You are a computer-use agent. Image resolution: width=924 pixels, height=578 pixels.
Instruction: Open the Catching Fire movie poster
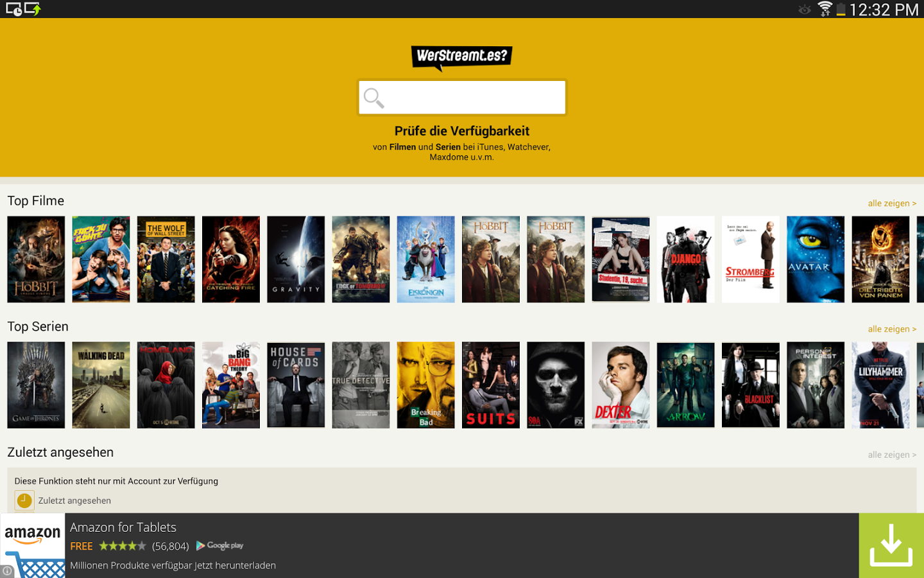click(x=231, y=259)
